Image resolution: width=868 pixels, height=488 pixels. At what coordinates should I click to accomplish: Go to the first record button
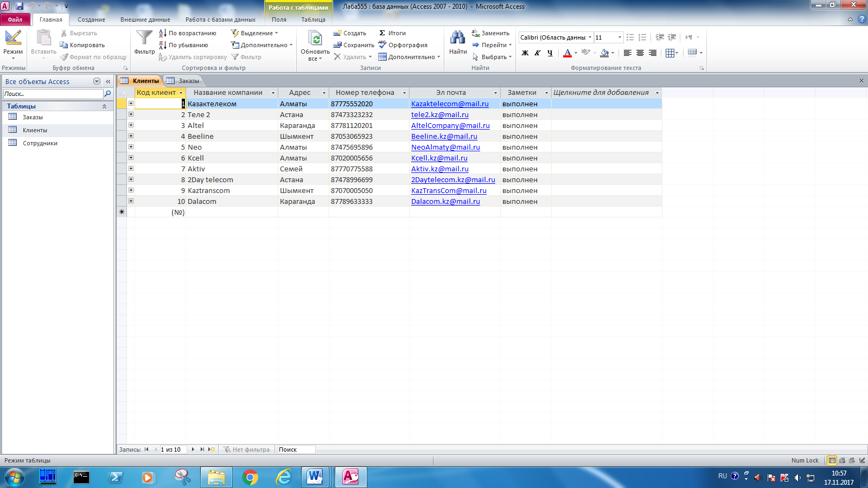tap(146, 450)
